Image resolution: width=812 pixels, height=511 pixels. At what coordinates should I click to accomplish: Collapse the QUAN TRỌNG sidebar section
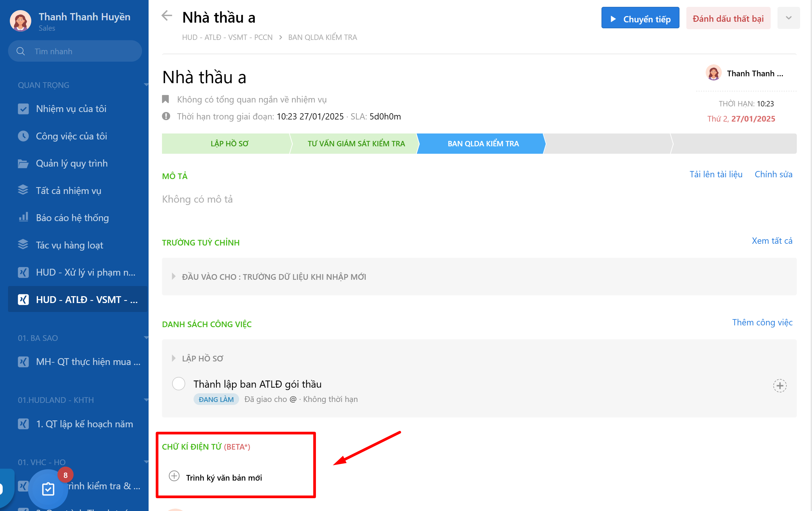[x=146, y=85]
